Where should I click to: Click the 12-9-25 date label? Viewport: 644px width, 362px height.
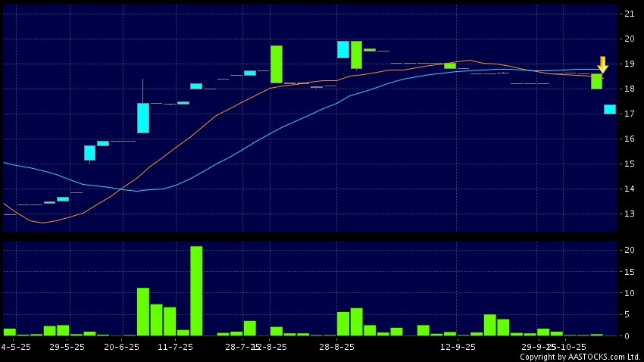[458, 346]
